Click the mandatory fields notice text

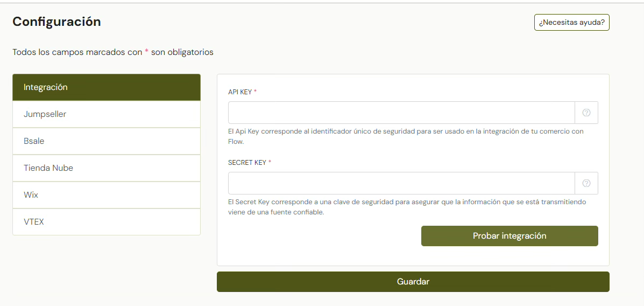(113, 52)
